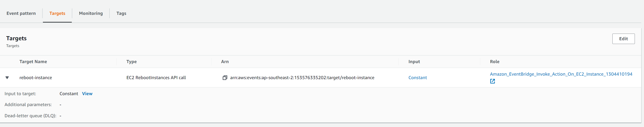Click the Edit button for targets
644x127 pixels.
623,38
